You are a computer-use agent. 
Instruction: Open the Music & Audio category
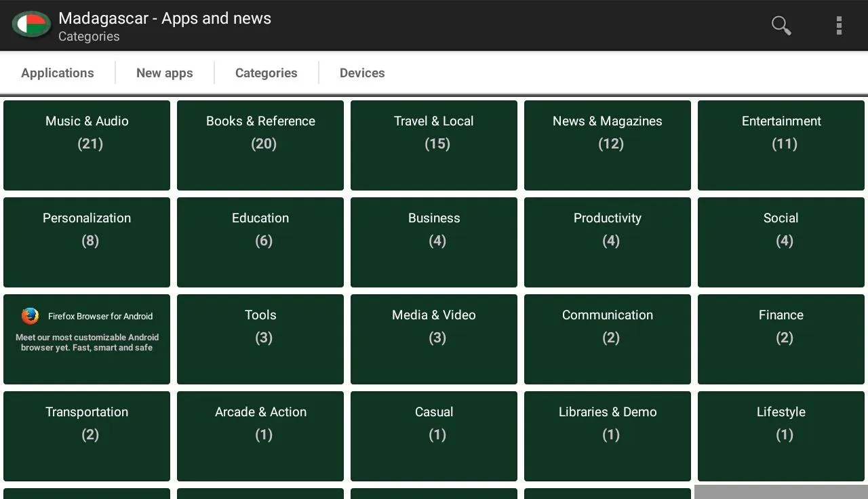[87, 145]
